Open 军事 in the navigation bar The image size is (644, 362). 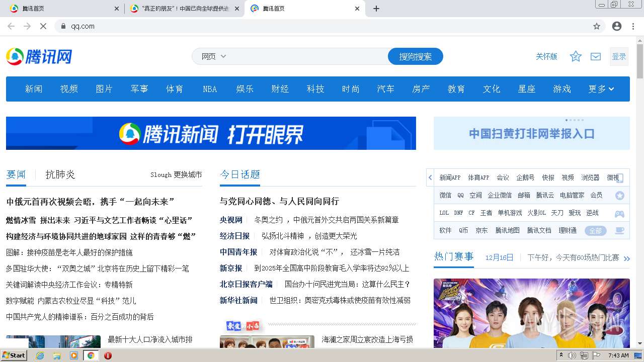pos(139,89)
